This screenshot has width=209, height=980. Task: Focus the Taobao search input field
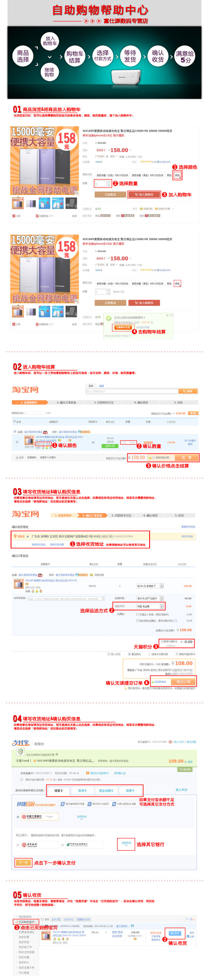(132, 391)
